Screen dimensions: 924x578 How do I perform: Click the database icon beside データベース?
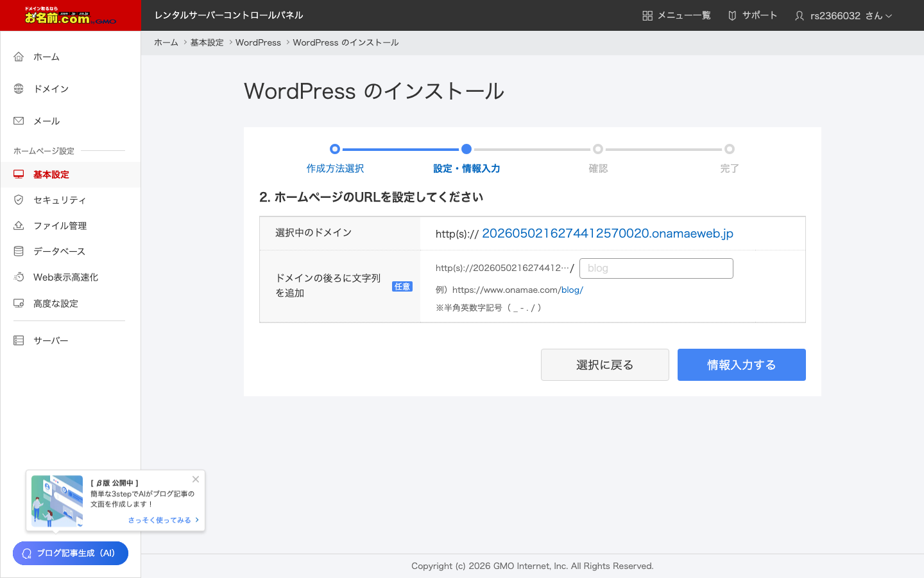pos(19,251)
